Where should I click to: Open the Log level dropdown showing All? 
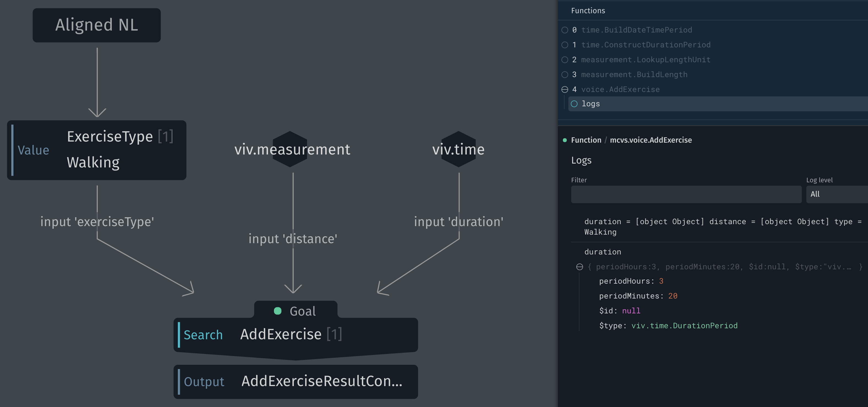[x=836, y=194]
